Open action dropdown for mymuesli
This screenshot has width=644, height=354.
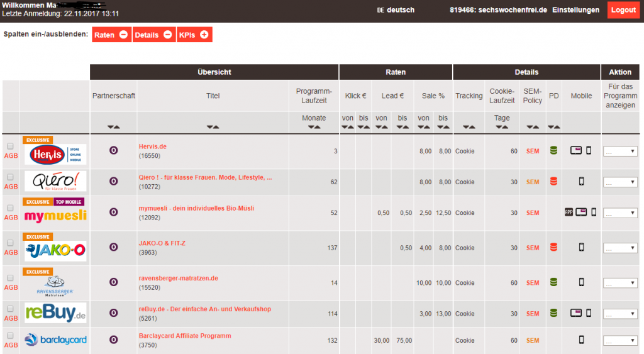point(620,213)
